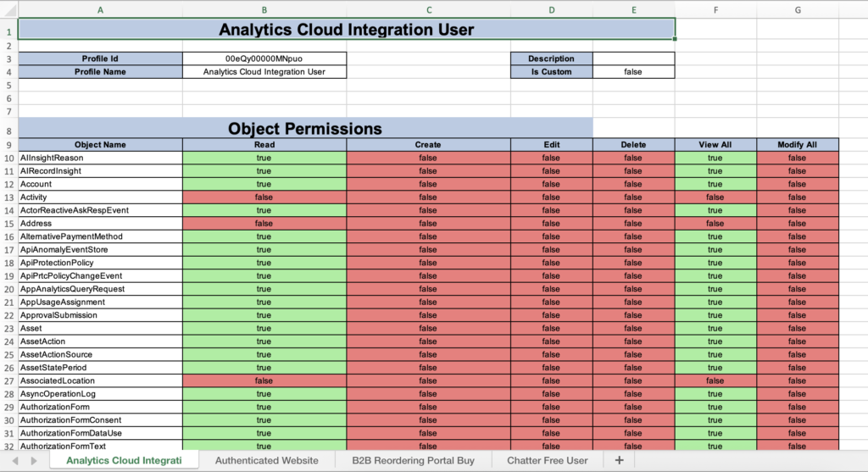The width and height of the screenshot is (868, 472).
Task: Select the Asset object cell
Action: click(100, 329)
